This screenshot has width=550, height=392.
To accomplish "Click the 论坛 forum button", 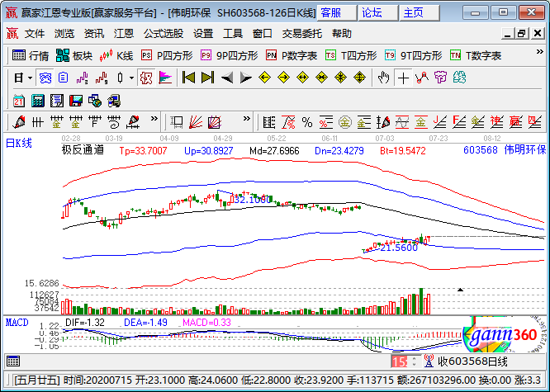I will [378, 13].
